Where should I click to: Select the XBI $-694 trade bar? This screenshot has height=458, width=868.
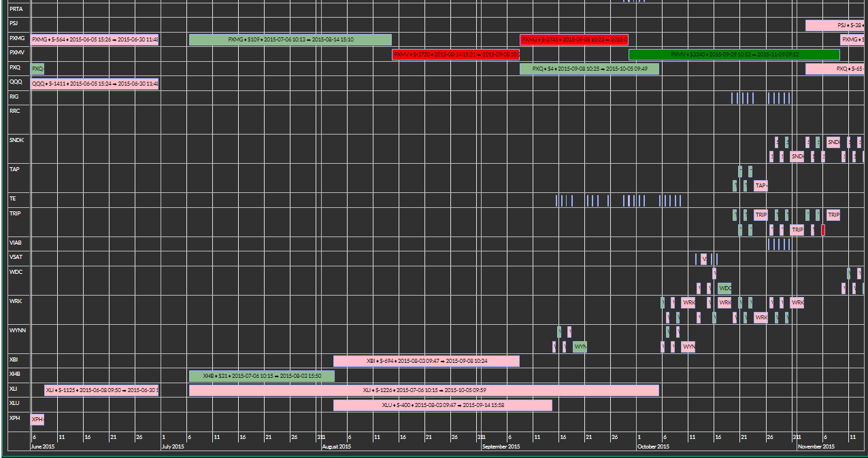(x=427, y=361)
